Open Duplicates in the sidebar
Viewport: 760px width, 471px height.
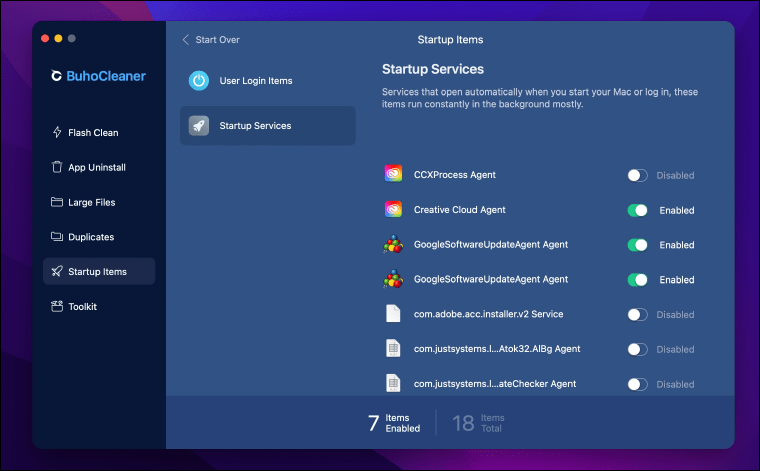pos(99,236)
